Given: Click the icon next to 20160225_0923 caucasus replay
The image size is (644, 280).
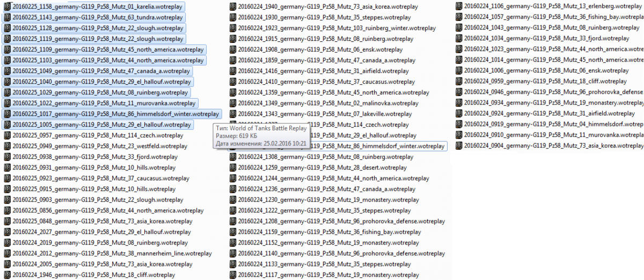Looking at the screenshot, I should pyautogui.click(x=7, y=179).
